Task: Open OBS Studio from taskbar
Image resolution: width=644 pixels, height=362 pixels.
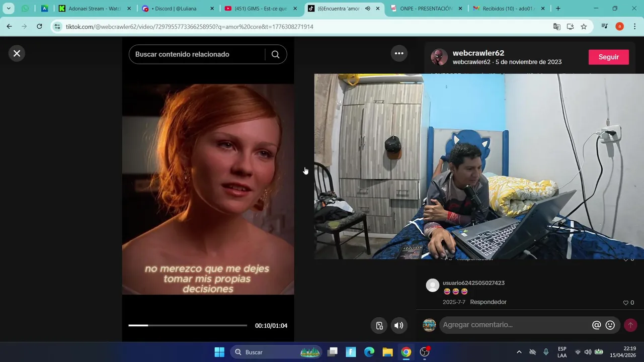Action: click(x=425, y=352)
